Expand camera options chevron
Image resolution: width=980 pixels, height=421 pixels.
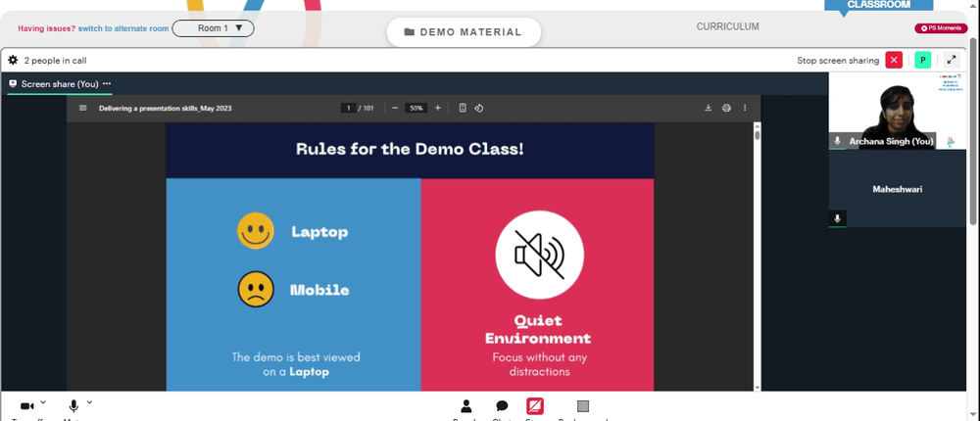pyautogui.click(x=42, y=402)
